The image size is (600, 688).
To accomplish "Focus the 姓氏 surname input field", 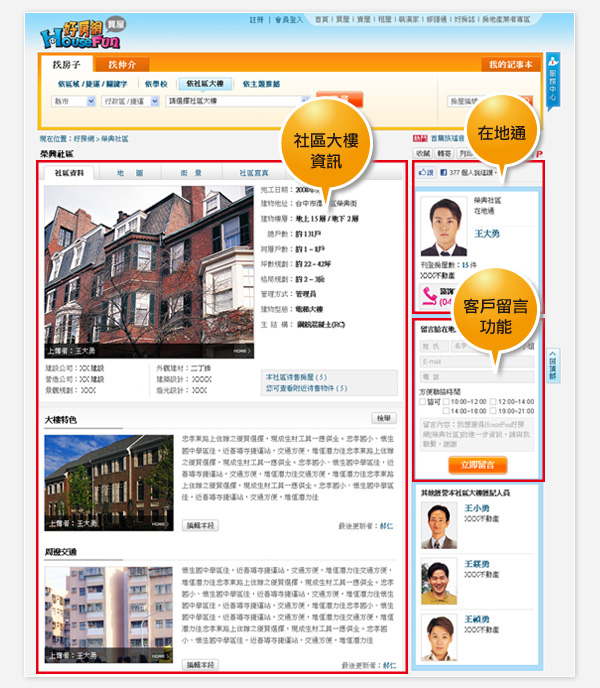I will (434, 346).
